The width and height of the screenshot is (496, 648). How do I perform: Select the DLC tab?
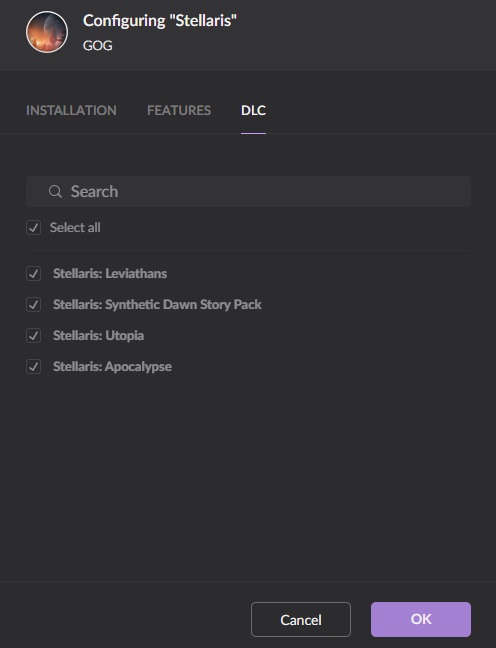pyautogui.click(x=253, y=110)
